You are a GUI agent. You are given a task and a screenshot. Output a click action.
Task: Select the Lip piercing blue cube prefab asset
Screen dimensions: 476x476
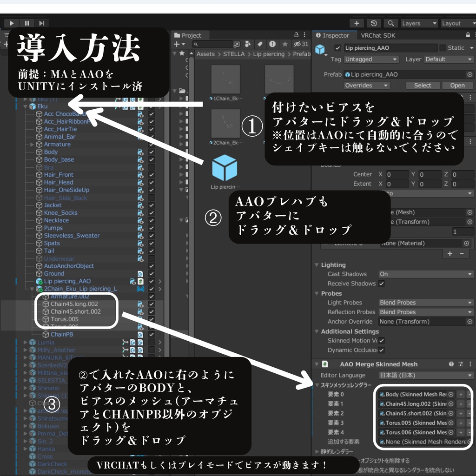[225, 168]
